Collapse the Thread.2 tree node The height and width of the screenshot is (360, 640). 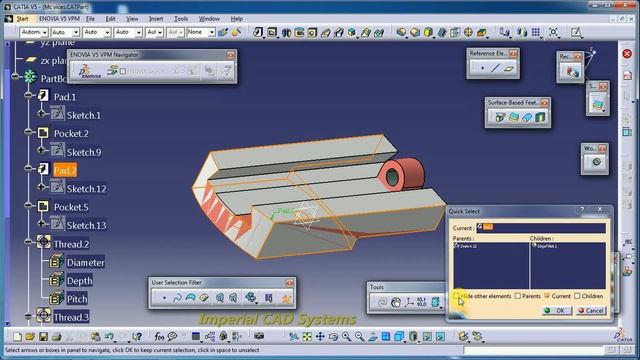click(x=28, y=242)
